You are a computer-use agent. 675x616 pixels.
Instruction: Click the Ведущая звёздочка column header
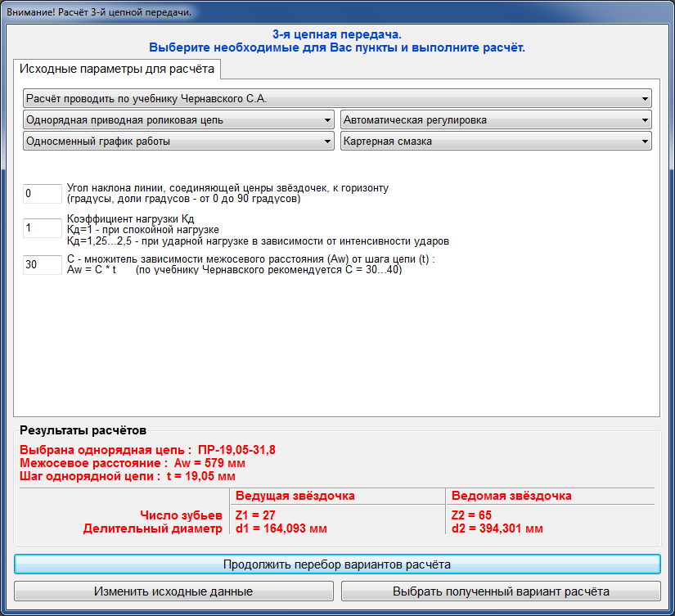point(295,496)
